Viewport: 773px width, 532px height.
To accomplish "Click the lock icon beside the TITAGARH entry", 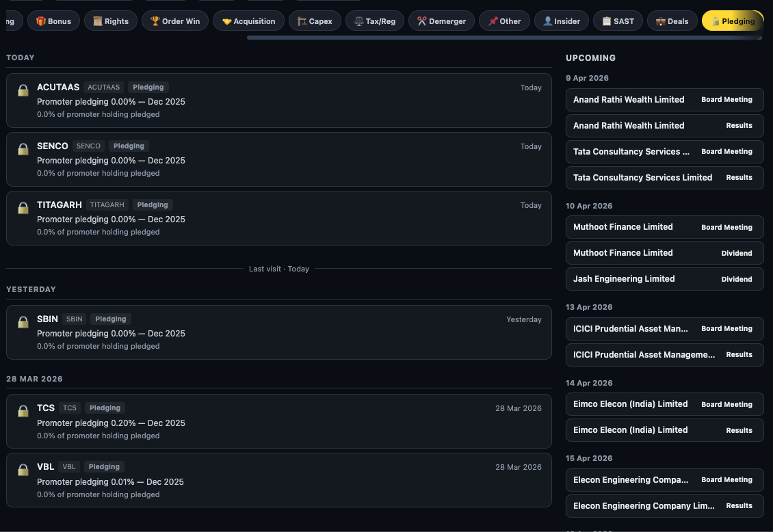I will (23, 208).
